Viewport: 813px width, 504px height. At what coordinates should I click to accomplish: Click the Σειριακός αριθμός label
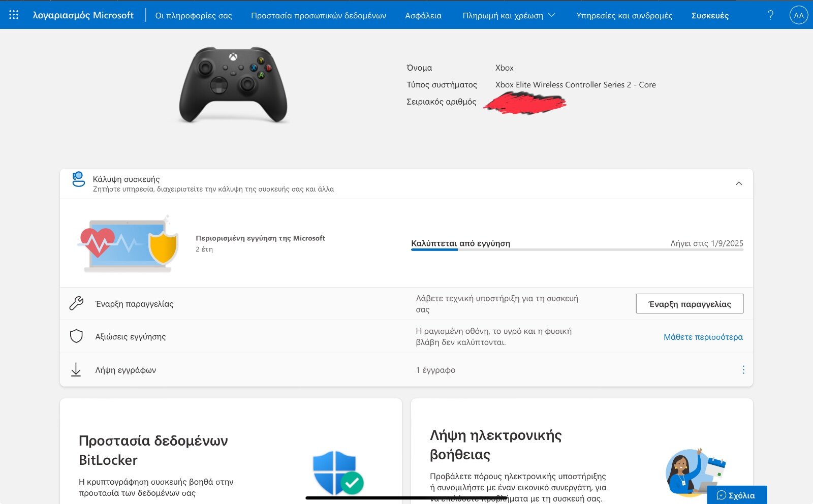coord(442,102)
